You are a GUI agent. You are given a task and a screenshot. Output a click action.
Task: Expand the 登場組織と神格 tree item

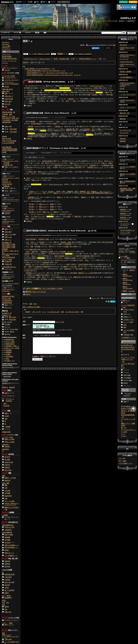[122, 335]
